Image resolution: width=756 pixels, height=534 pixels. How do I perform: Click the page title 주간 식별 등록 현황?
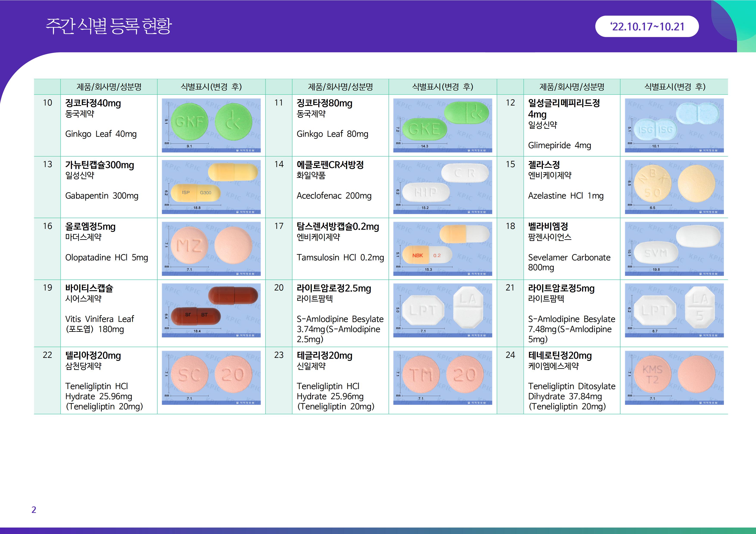coord(109,26)
